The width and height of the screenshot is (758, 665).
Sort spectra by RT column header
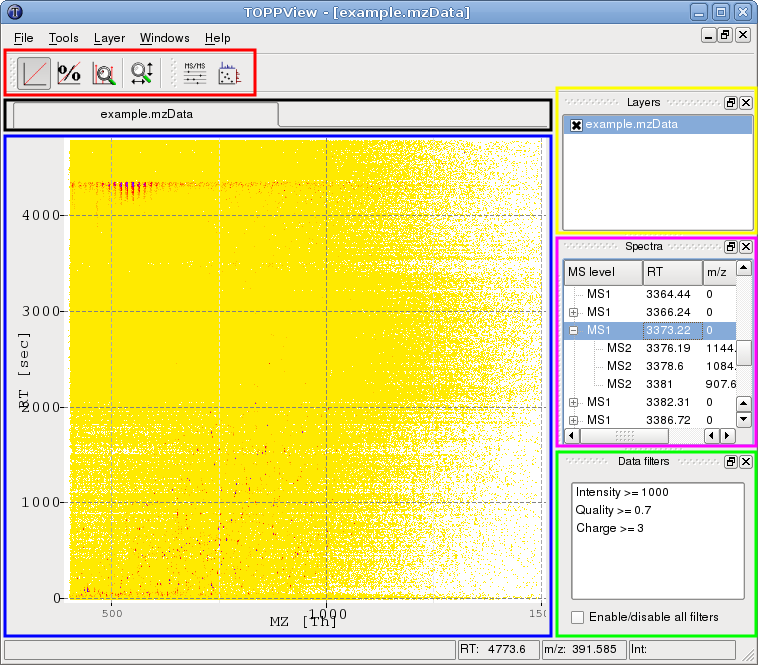click(x=671, y=272)
